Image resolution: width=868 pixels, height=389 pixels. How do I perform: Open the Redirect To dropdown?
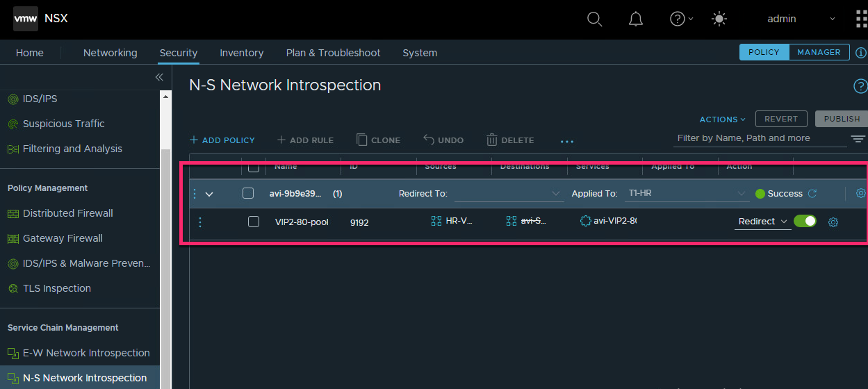(509, 194)
